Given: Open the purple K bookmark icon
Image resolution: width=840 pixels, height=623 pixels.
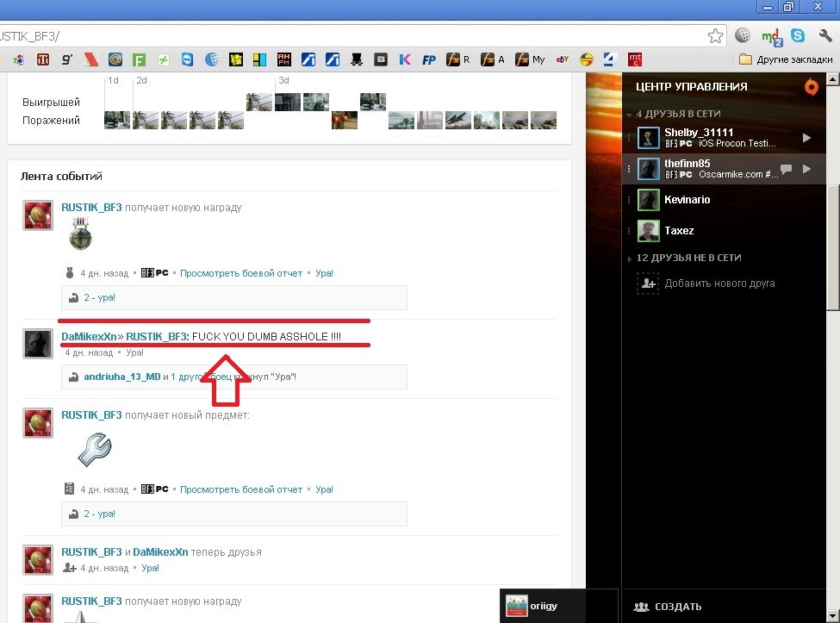Looking at the screenshot, I should (x=405, y=59).
